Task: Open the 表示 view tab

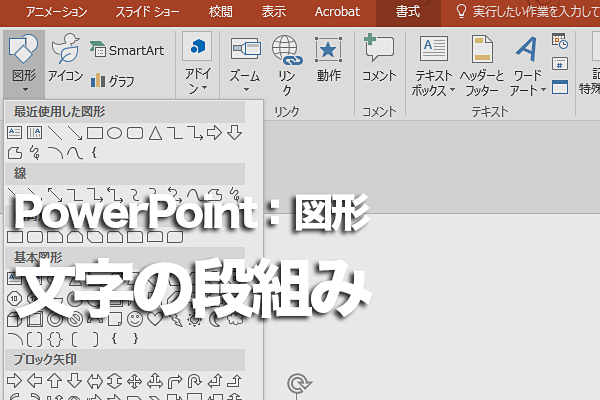Action: pos(274,12)
